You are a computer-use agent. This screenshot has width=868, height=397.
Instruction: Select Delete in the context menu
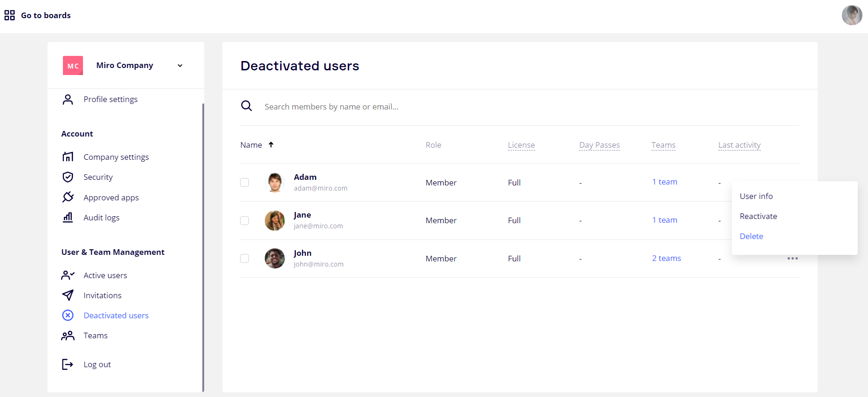751,236
